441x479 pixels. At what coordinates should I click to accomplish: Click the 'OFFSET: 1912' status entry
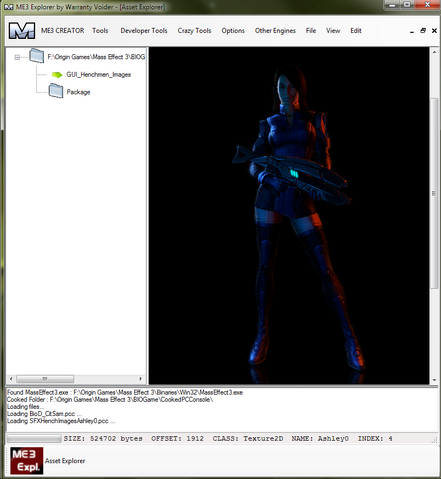[177, 439]
